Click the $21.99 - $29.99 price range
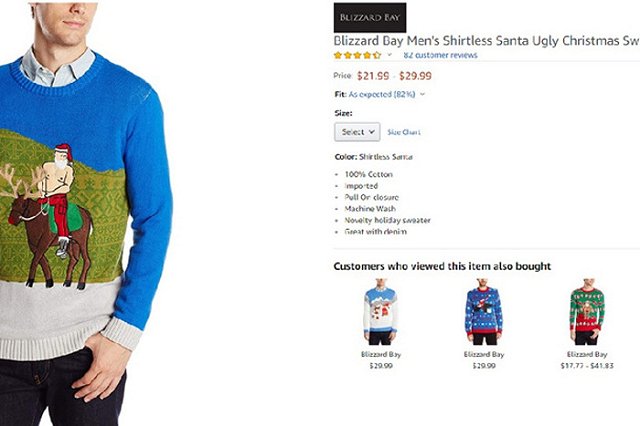 pos(394,76)
